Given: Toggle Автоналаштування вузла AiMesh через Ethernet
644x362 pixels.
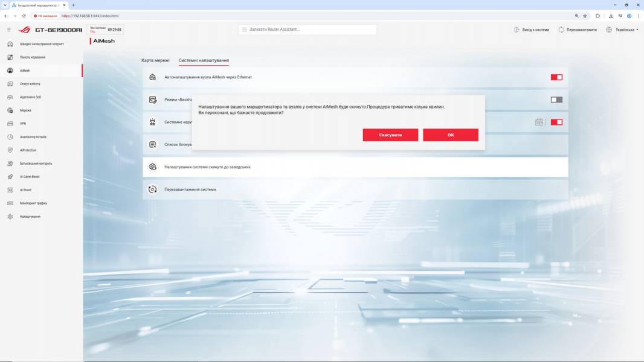Looking at the screenshot, I should [556, 77].
